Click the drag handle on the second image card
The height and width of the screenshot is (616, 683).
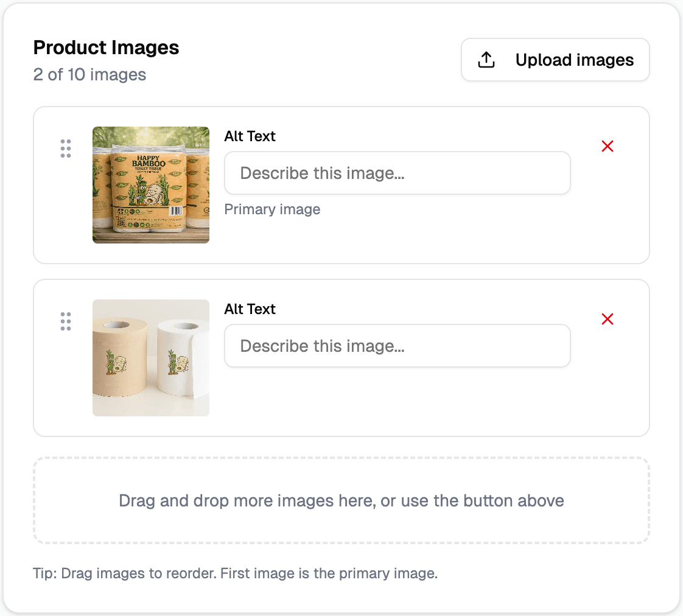(x=66, y=321)
